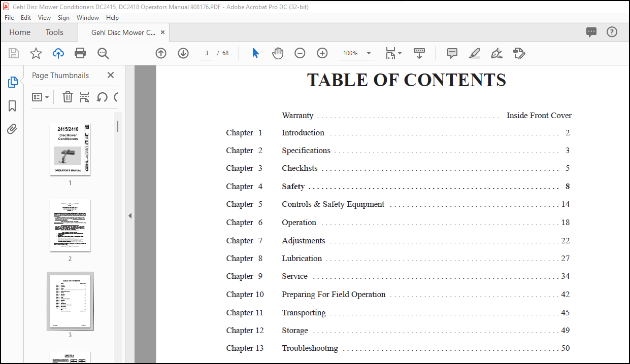Open the Sign document tool

click(x=497, y=53)
